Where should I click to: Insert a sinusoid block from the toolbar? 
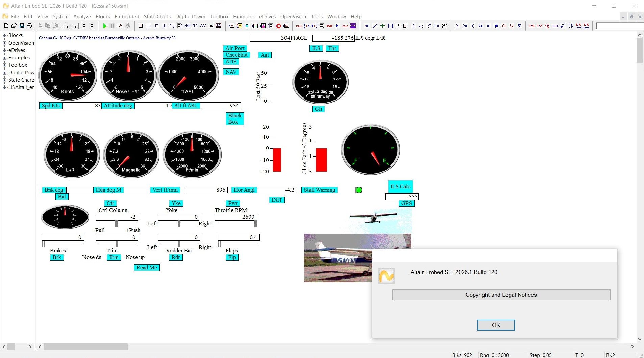coord(172,26)
